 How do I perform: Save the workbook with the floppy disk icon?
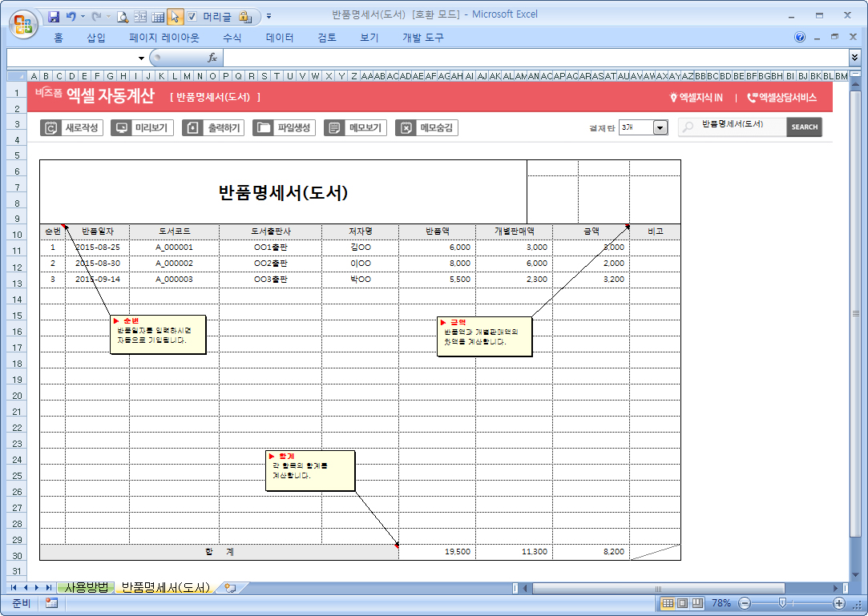(x=54, y=17)
